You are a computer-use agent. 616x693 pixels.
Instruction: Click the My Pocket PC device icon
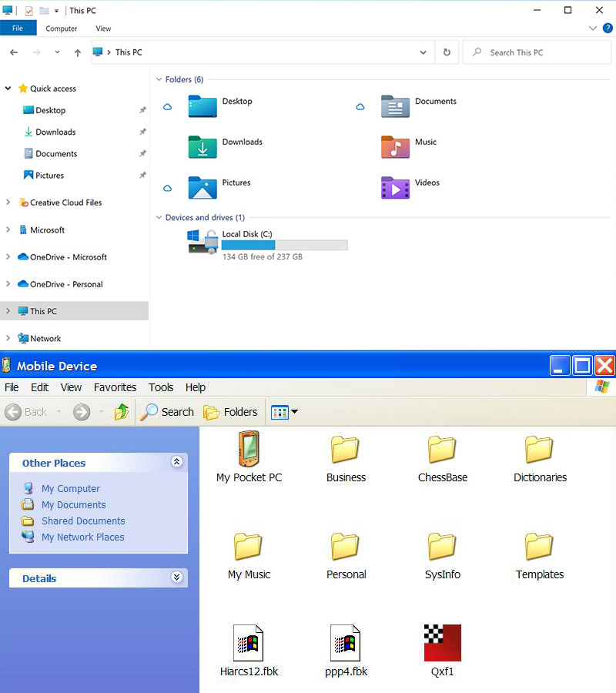(249, 449)
